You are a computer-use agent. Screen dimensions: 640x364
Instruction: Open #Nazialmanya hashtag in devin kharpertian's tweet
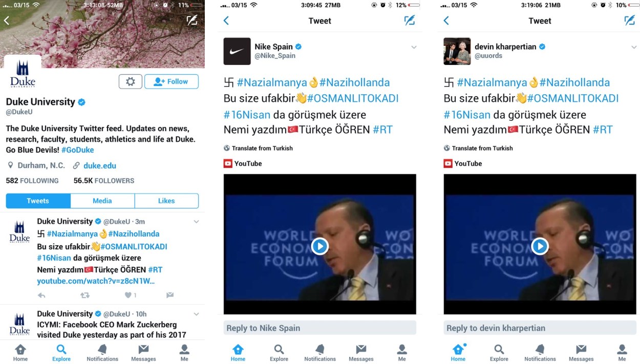coord(492,82)
